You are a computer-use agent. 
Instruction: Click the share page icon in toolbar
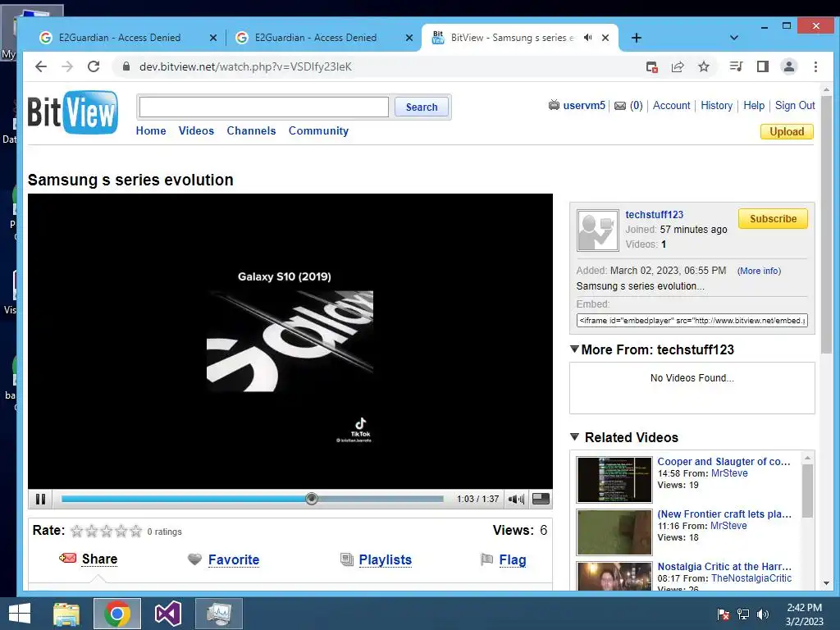677,66
